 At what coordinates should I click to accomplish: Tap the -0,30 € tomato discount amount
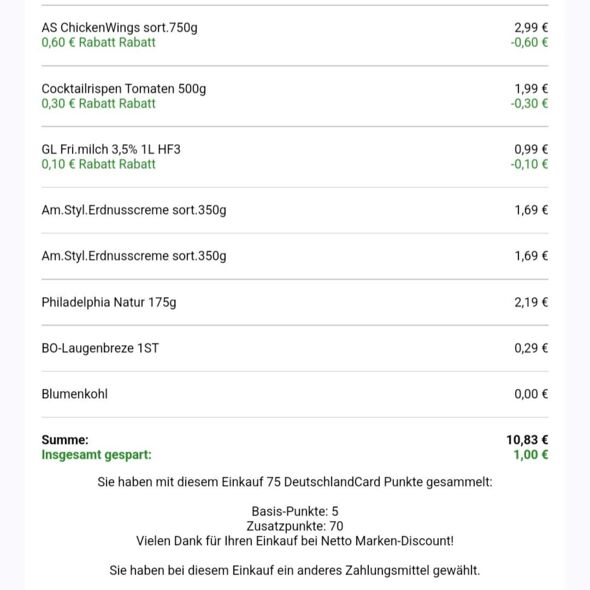point(529,103)
